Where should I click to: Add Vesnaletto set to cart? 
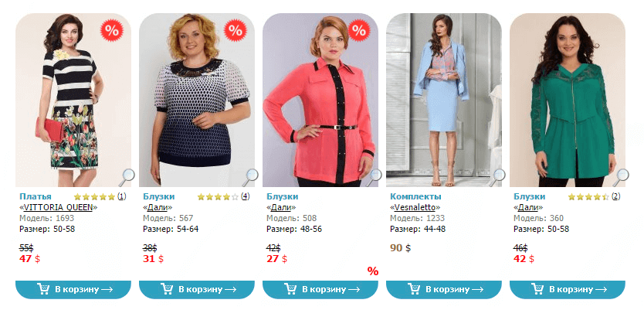pyautogui.click(x=444, y=289)
